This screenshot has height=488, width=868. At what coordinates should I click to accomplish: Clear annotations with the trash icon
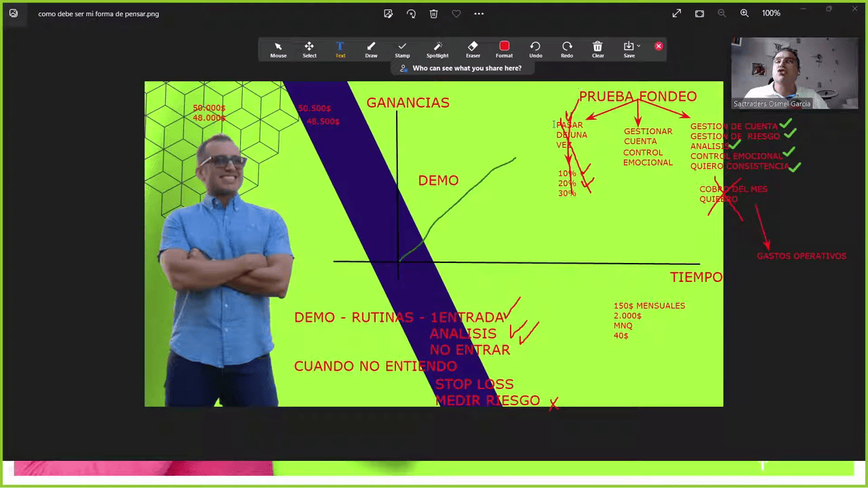[597, 49]
